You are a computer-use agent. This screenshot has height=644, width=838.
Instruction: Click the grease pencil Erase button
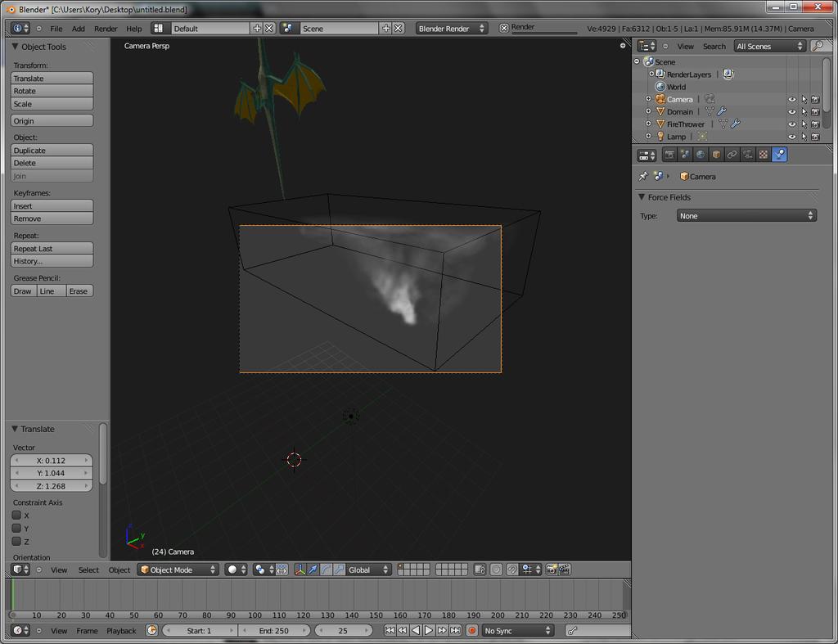(79, 291)
